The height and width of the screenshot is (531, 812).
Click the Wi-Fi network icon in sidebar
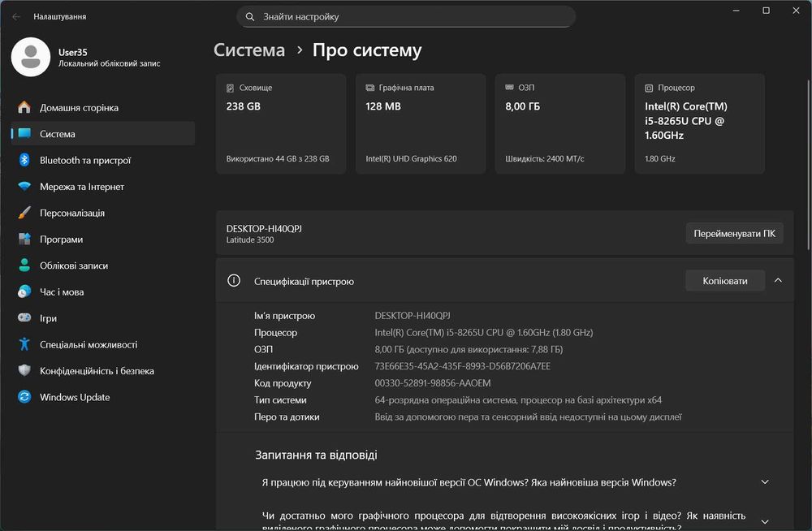[x=24, y=186]
